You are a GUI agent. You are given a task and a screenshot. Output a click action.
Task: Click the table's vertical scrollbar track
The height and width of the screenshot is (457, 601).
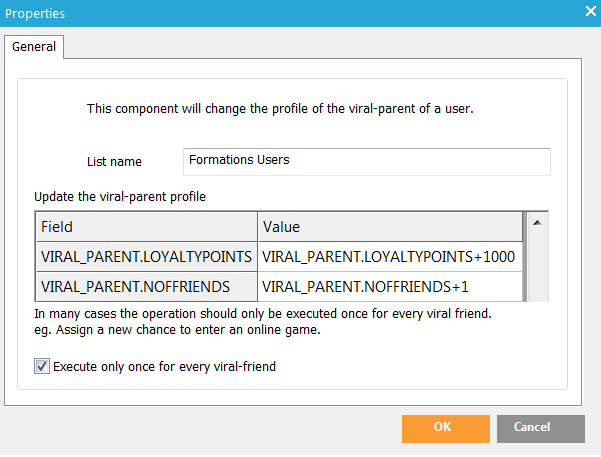(x=536, y=265)
